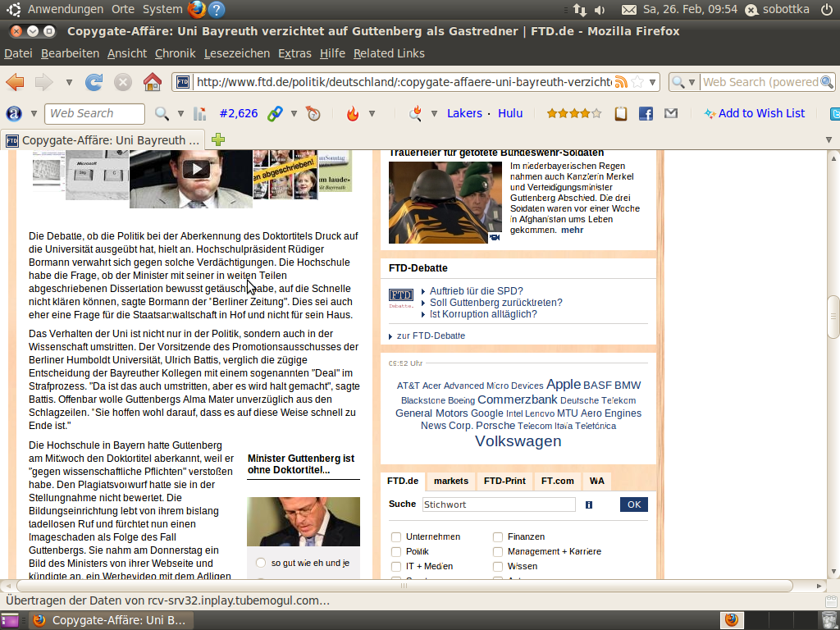Open the back/forward history dropdown arrow
This screenshot has height=630, width=840.
pos(69,83)
